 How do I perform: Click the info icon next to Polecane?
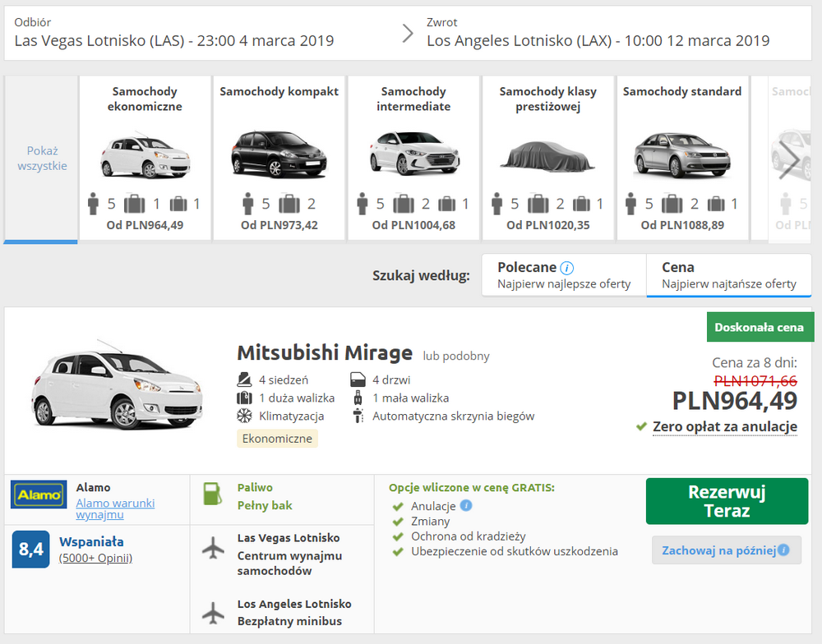567,268
